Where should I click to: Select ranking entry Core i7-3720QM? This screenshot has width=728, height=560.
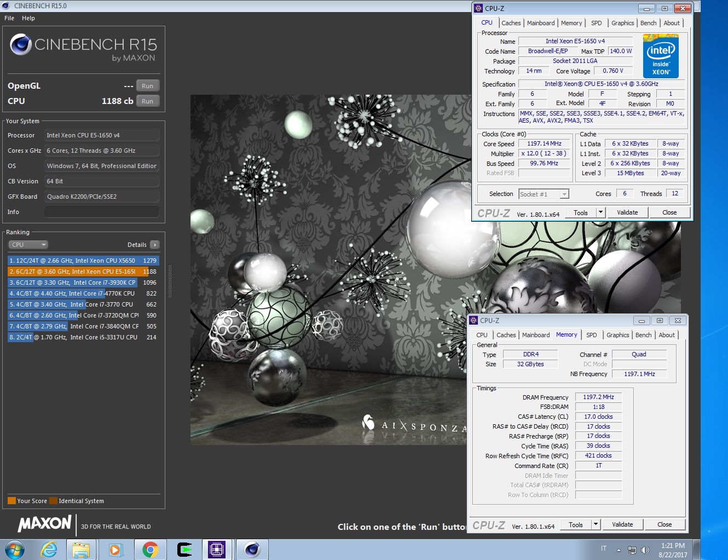83,315
